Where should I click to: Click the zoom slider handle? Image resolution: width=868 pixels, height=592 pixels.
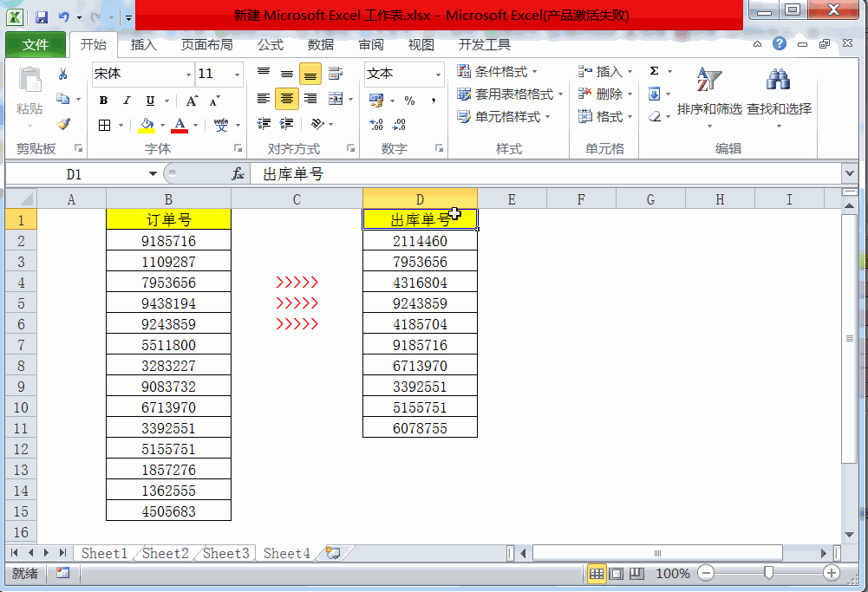[768, 573]
